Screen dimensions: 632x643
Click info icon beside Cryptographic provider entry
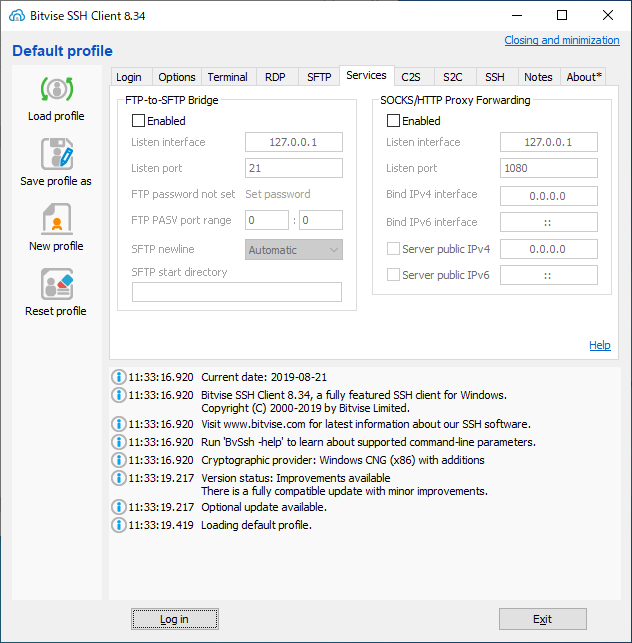[x=119, y=460]
